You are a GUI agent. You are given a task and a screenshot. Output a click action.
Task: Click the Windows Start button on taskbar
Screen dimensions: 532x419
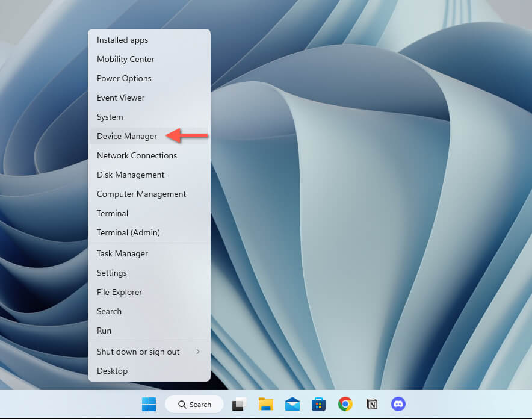[149, 404]
